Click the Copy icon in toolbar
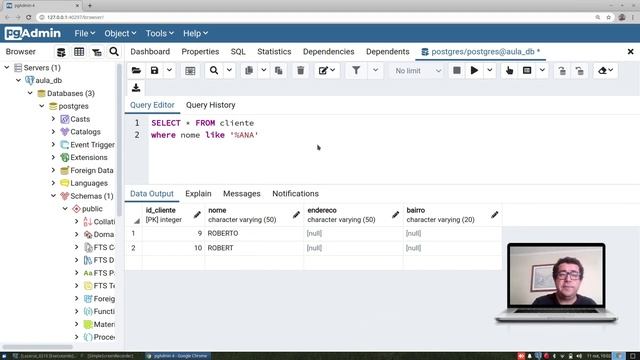The width and height of the screenshot is (640, 360). (x=249, y=71)
